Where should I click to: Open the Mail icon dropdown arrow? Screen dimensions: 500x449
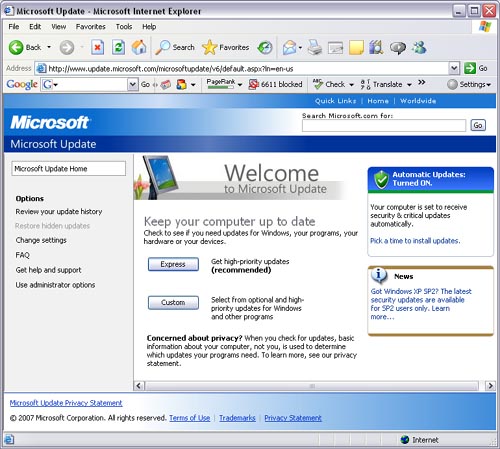point(300,48)
